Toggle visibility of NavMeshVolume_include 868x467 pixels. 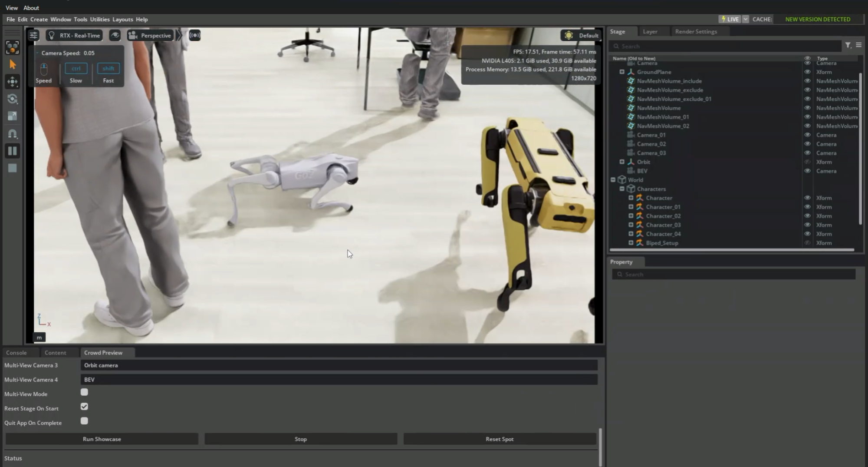(x=807, y=81)
